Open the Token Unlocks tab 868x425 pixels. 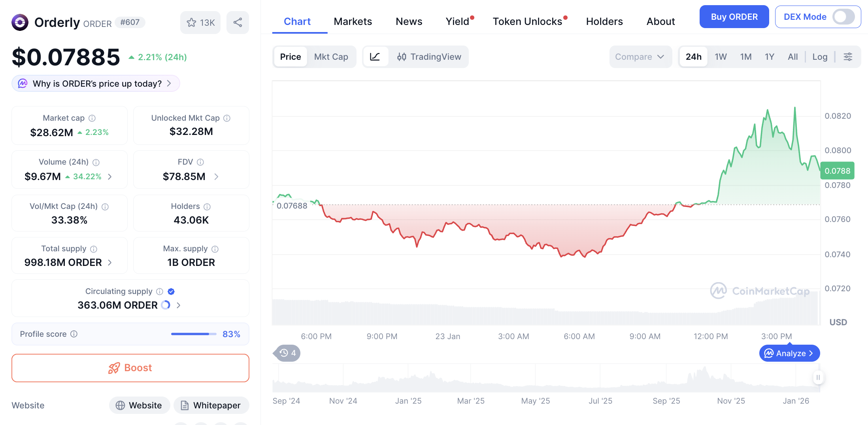pyautogui.click(x=527, y=21)
